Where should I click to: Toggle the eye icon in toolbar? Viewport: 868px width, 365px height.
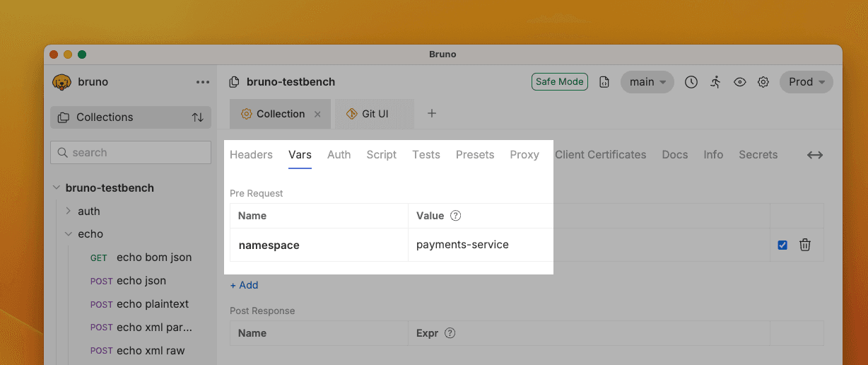[739, 82]
